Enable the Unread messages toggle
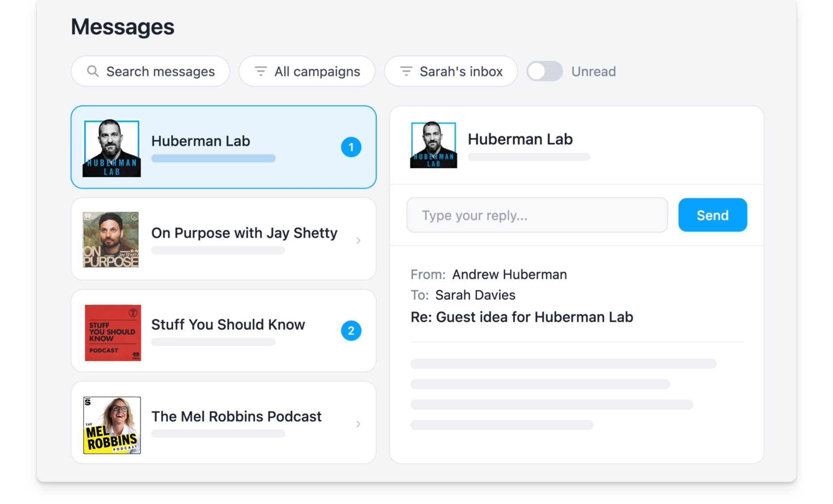This screenshot has height=504, width=833. (x=544, y=71)
